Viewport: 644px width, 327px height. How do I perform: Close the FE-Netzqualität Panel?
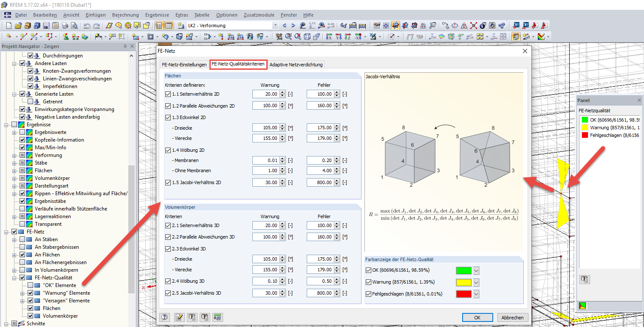pos(639,100)
